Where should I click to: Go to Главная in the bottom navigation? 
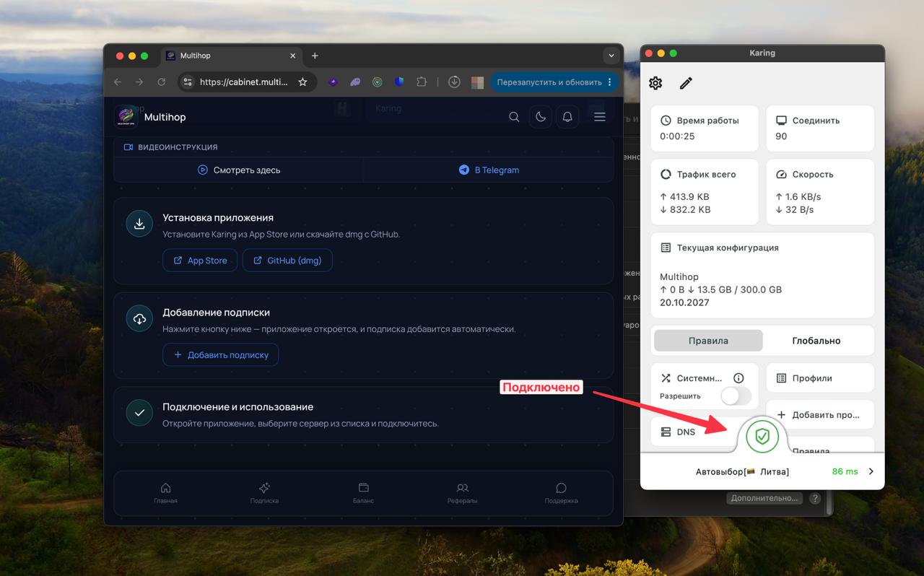coord(165,494)
